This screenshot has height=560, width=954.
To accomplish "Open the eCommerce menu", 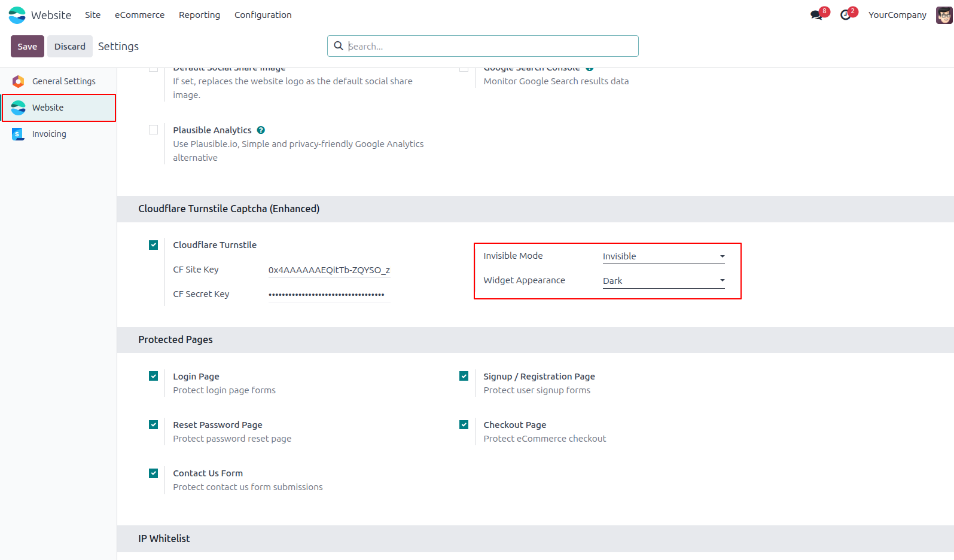I will pyautogui.click(x=139, y=15).
